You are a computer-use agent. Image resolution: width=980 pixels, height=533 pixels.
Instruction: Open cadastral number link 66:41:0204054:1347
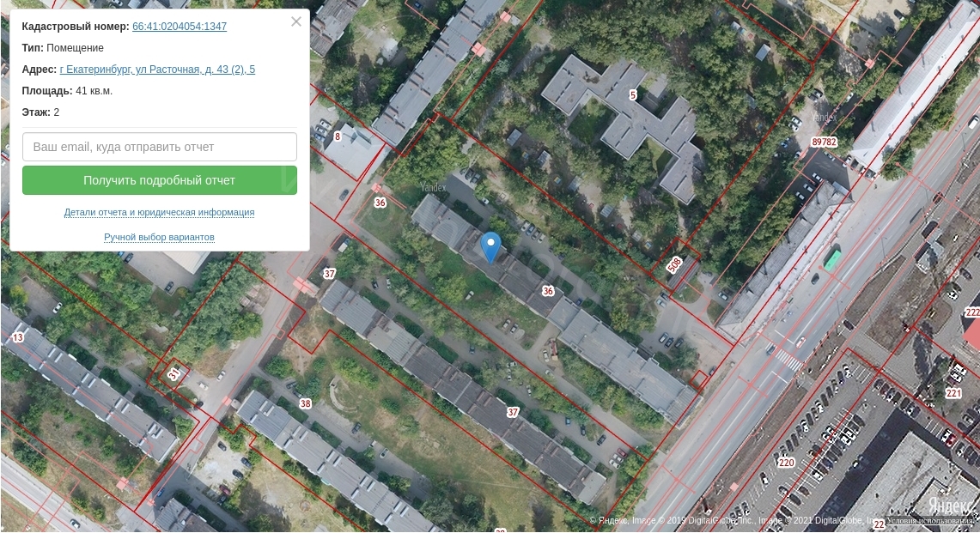coord(180,27)
